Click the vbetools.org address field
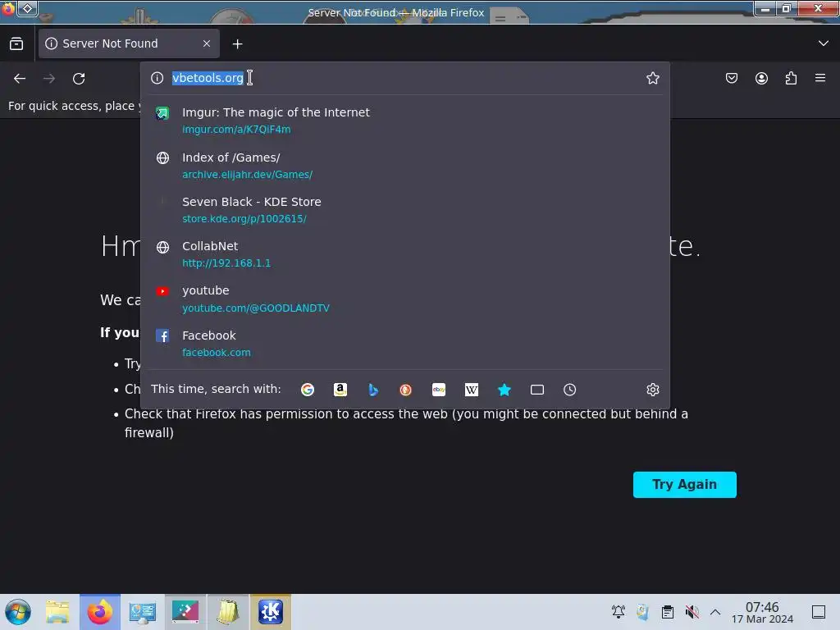This screenshot has height=630, width=840. [x=405, y=78]
